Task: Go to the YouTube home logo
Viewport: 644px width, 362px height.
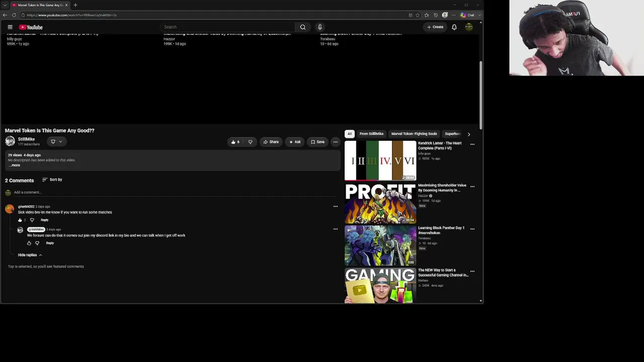Action: 31,27
